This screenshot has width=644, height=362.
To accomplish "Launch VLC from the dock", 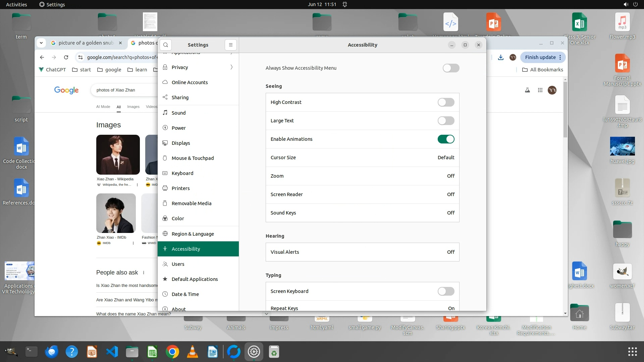I will point(193,352).
